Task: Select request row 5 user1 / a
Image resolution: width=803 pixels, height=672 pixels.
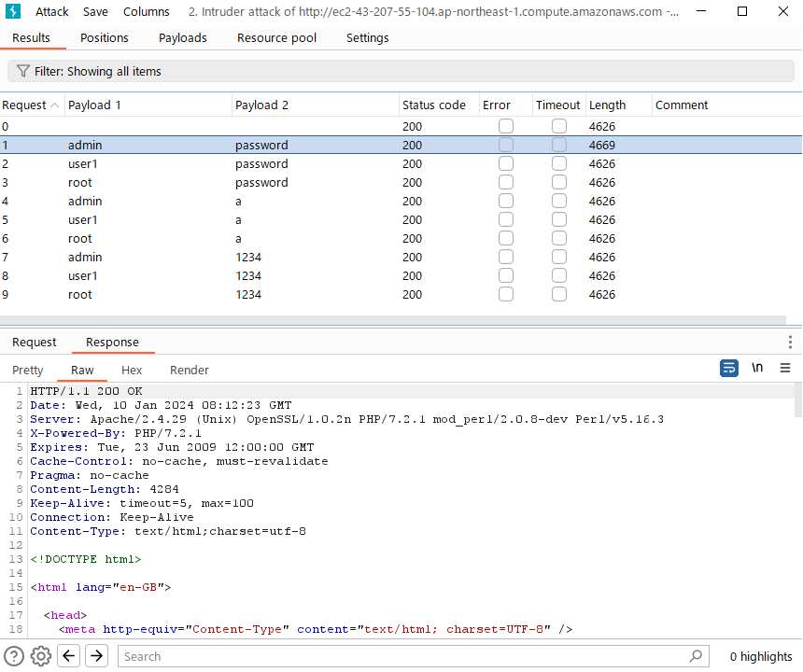Action: (x=401, y=219)
